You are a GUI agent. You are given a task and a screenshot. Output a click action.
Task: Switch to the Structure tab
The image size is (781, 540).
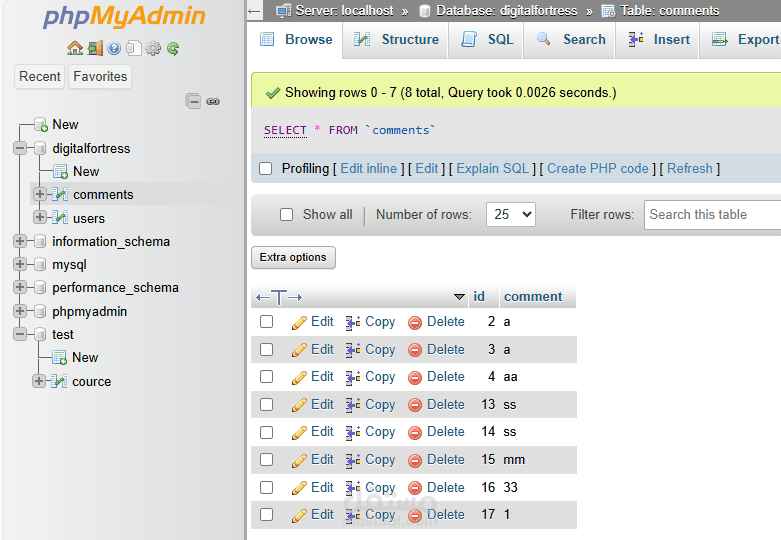tap(395, 40)
